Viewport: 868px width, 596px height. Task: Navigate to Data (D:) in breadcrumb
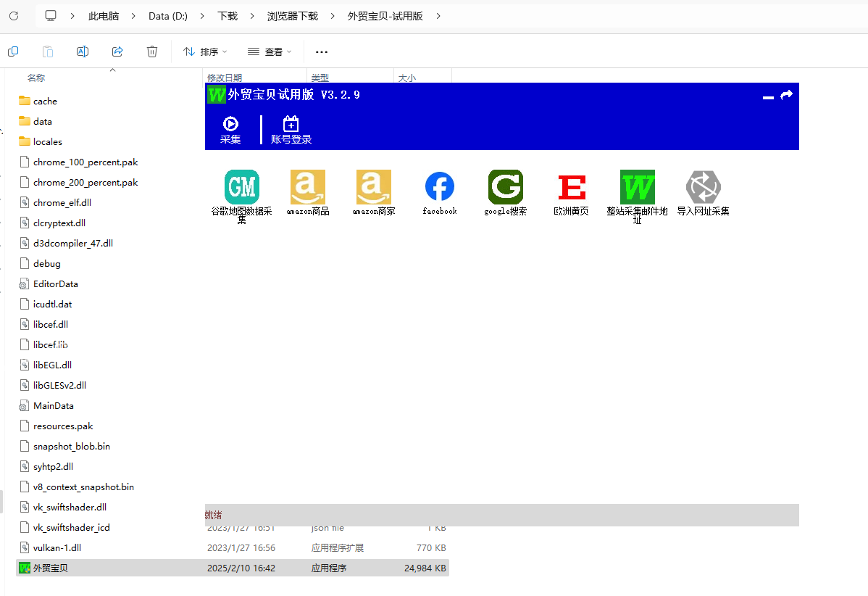click(168, 16)
